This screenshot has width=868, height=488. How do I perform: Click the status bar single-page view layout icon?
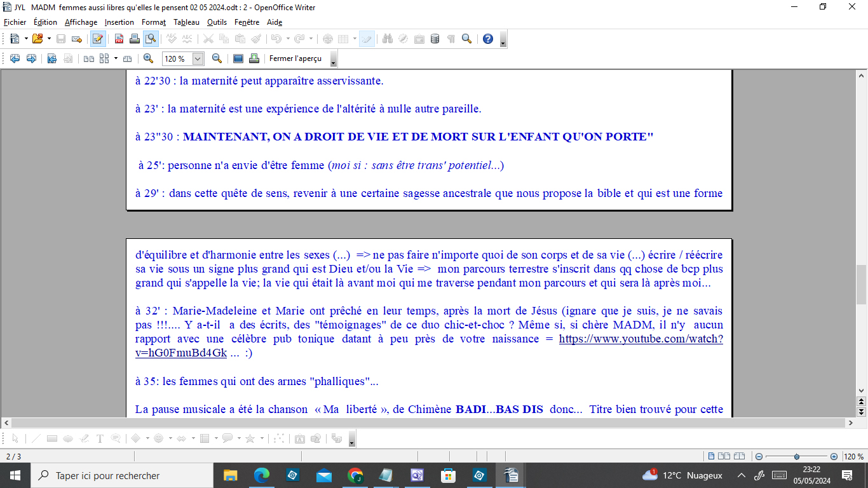pos(712,456)
